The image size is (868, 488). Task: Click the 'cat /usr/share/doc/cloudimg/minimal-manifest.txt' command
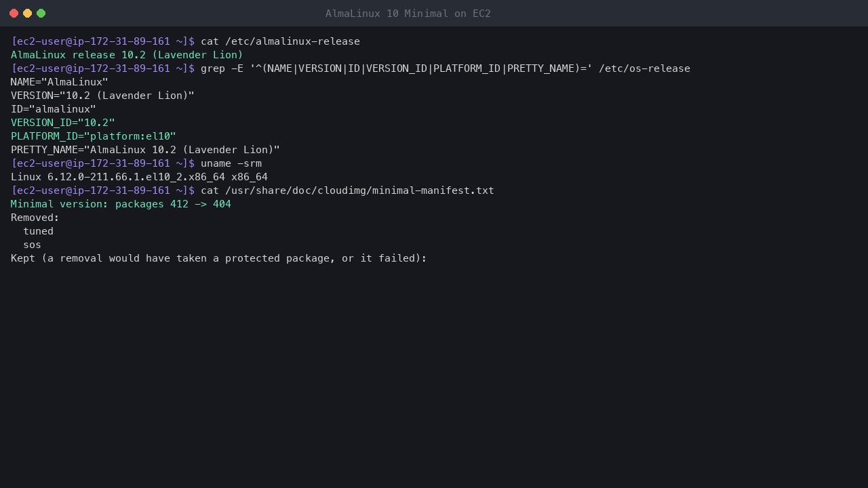click(347, 190)
